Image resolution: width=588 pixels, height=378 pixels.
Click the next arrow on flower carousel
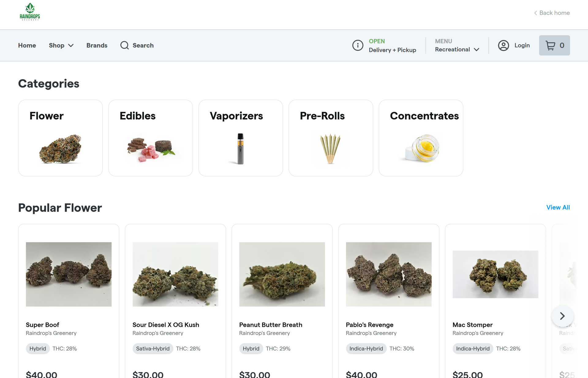pyautogui.click(x=562, y=316)
